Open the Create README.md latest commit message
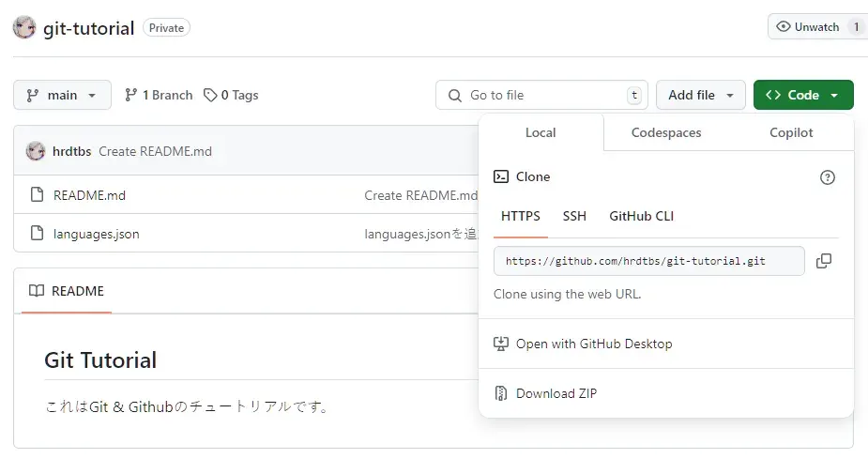 (155, 151)
